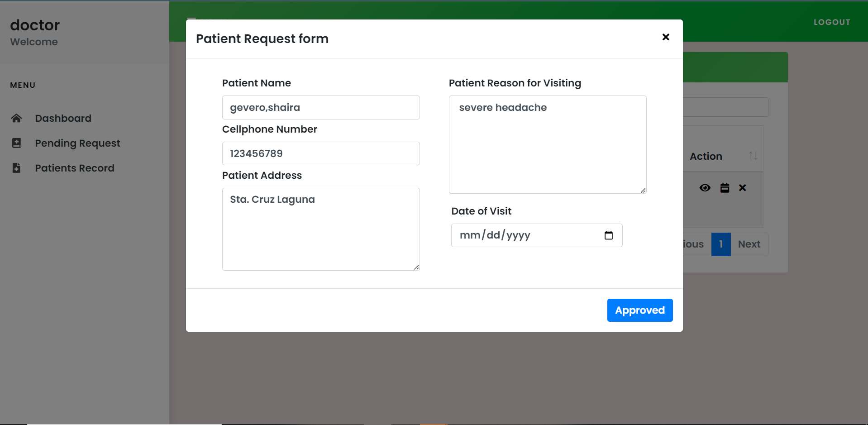Click the Pending Request sidebar icon
868x425 pixels.
click(16, 143)
